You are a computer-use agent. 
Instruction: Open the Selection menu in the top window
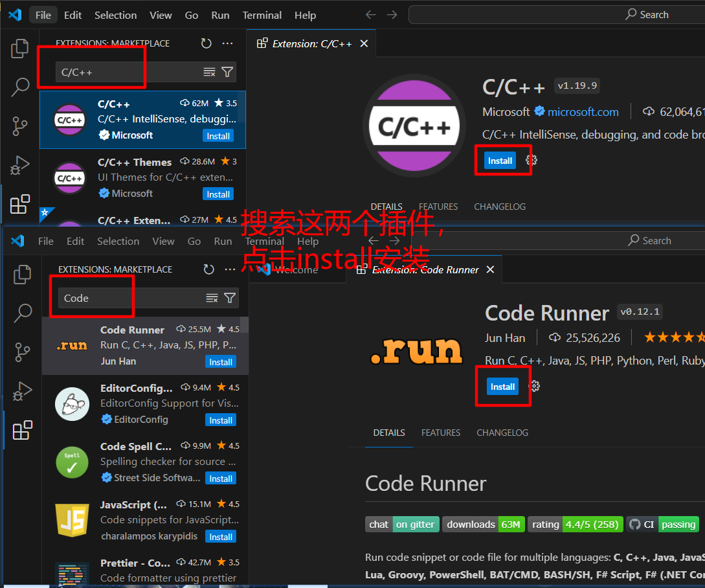(x=115, y=15)
